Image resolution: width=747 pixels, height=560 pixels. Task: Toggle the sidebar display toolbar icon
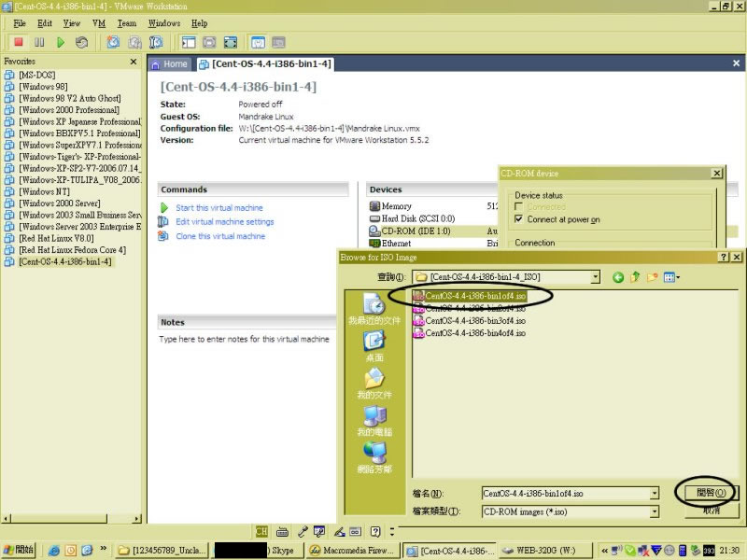click(x=189, y=42)
